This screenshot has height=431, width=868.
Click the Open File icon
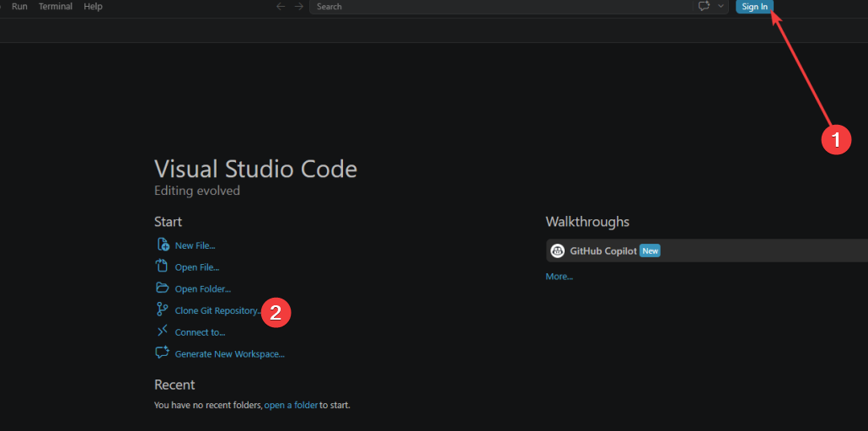pos(162,266)
